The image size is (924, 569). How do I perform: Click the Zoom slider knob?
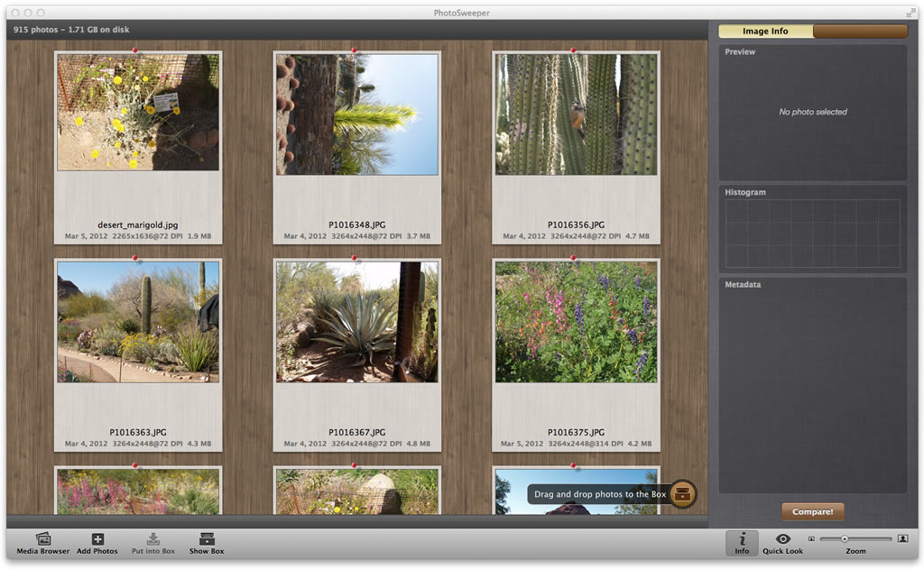pyautogui.click(x=845, y=539)
